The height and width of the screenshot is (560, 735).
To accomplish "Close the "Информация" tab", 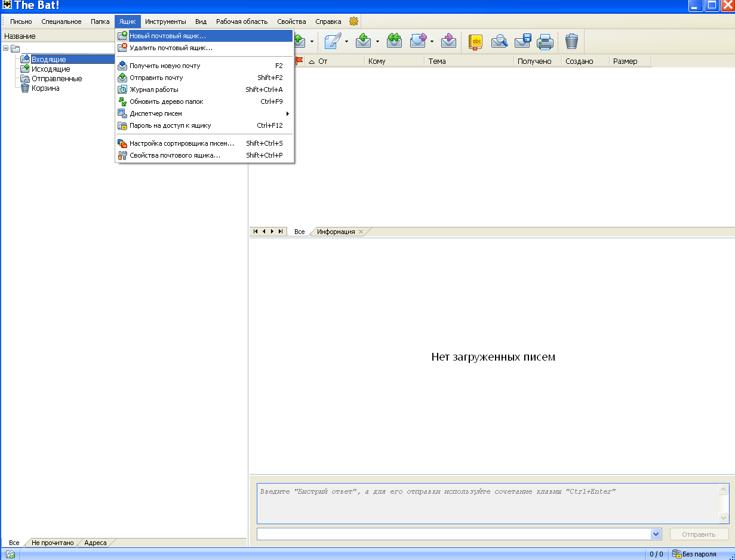I will click(361, 232).
